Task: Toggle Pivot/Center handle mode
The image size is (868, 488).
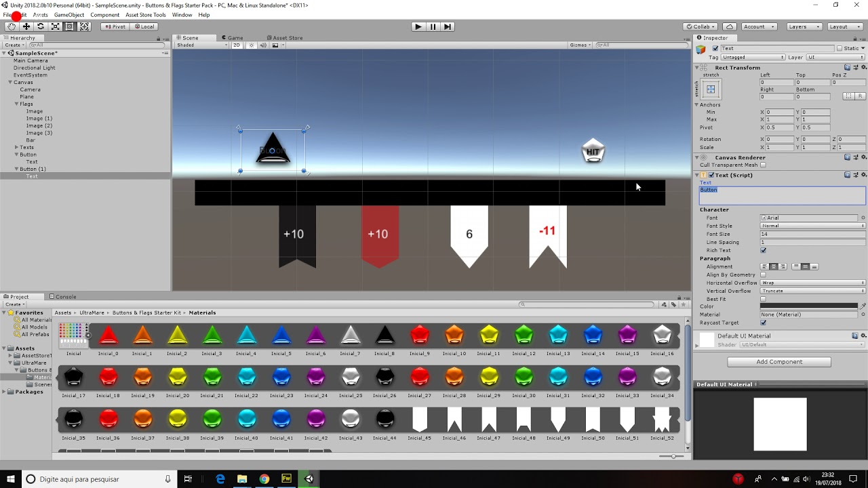Action: tap(115, 26)
